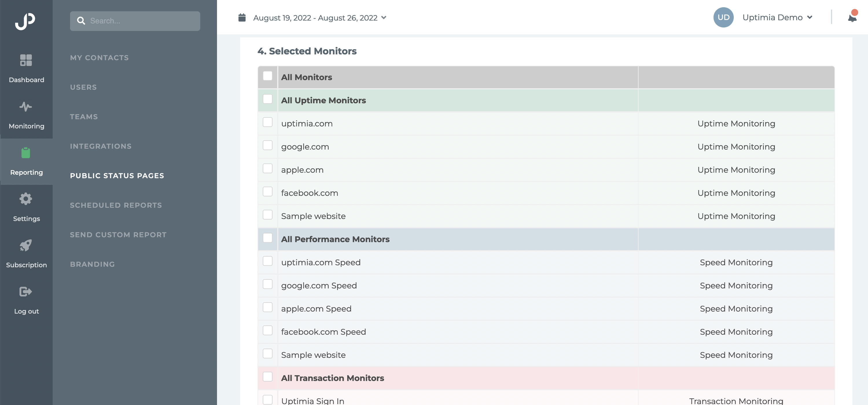Open the Dashboard grid icon
This screenshot has height=405, width=868.
pos(26,60)
